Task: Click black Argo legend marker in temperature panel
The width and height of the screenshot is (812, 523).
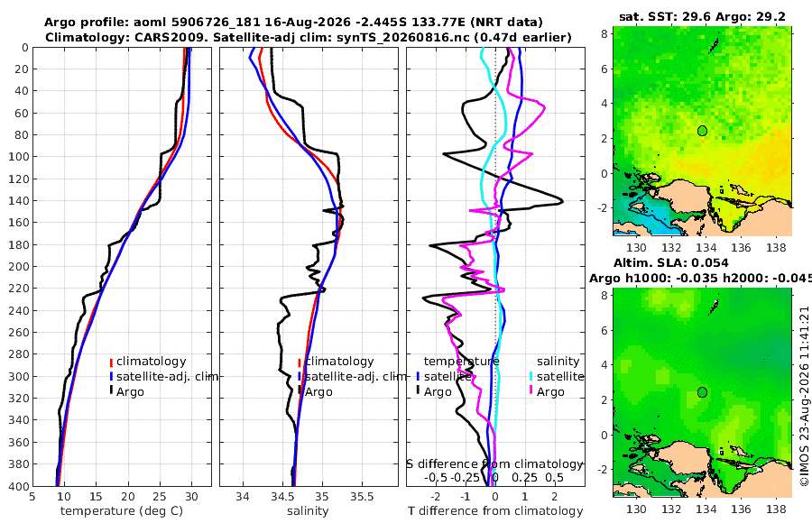Action: (111, 391)
